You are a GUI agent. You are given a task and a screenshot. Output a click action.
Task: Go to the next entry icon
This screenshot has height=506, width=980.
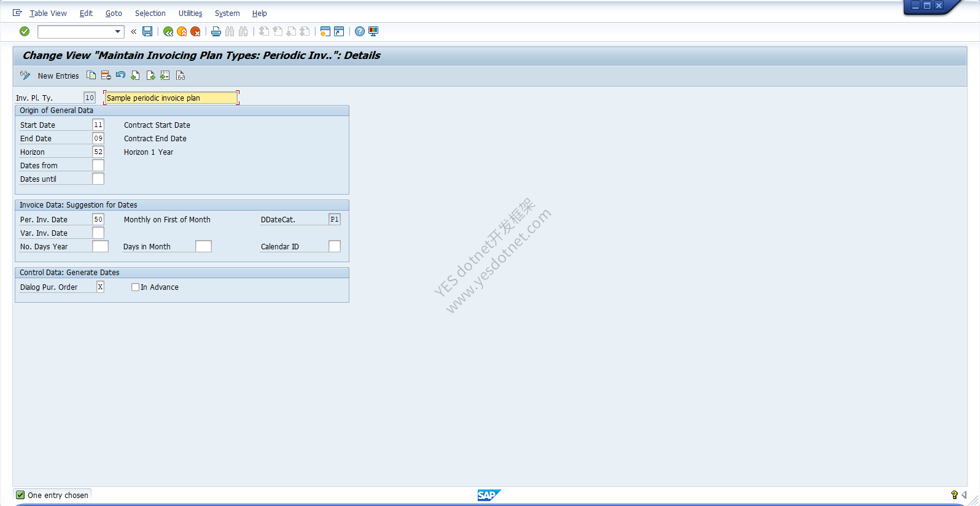click(x=150, y=76)
